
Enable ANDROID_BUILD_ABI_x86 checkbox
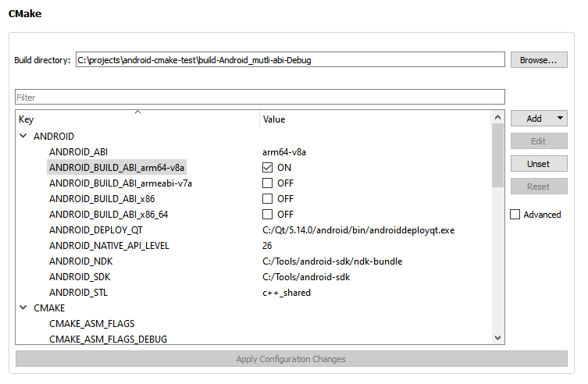click(x=268, y=199)
